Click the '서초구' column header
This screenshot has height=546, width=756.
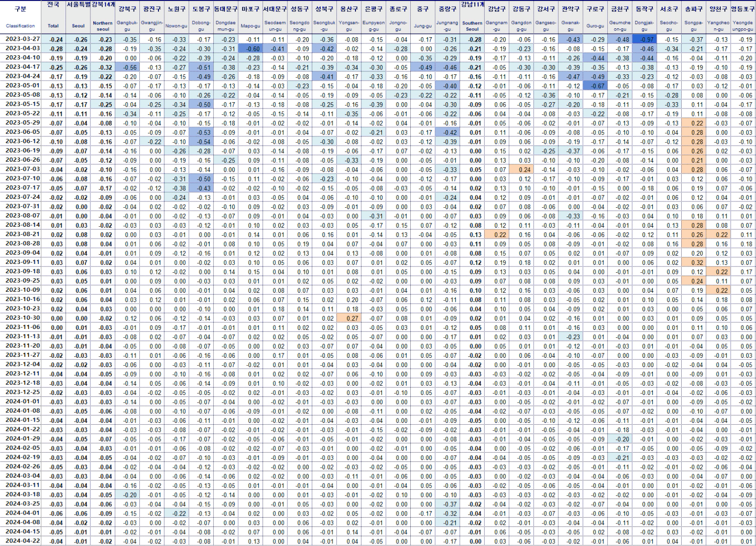click(669, 9)
